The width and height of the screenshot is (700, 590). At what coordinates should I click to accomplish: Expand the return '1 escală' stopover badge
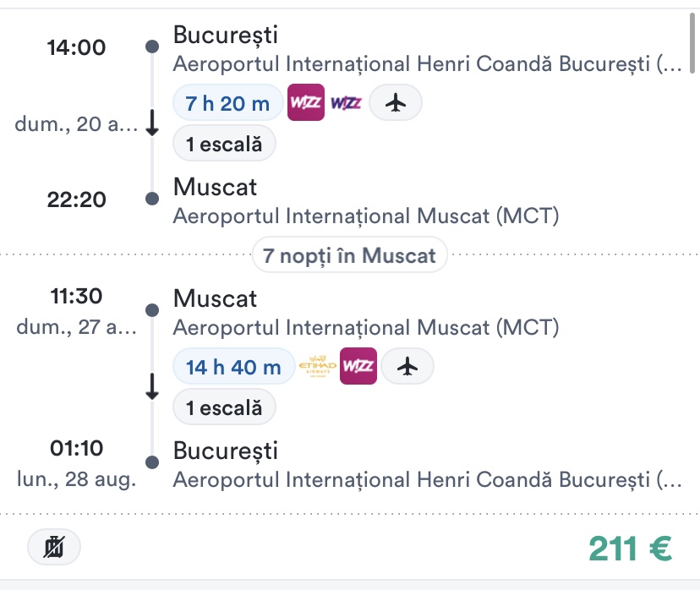pyautogui.click(x=224, y=407)
